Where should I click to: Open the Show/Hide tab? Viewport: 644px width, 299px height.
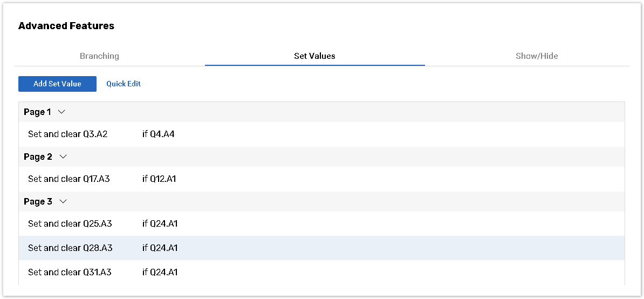click(537, 56)
